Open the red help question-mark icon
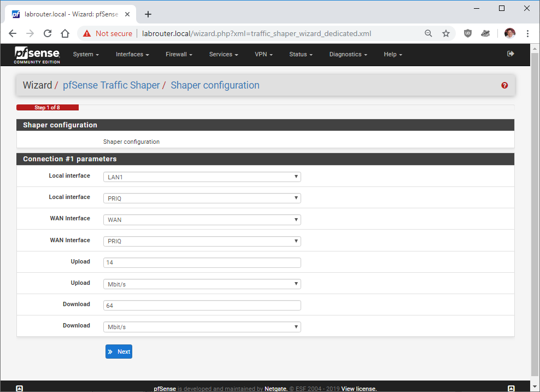The image size is (540, 392). point(504,85)
